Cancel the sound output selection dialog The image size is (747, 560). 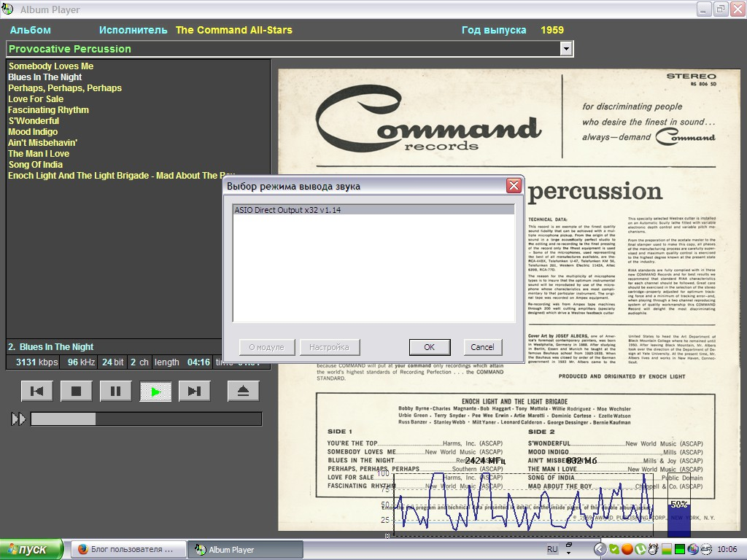[x=482, y=347]
